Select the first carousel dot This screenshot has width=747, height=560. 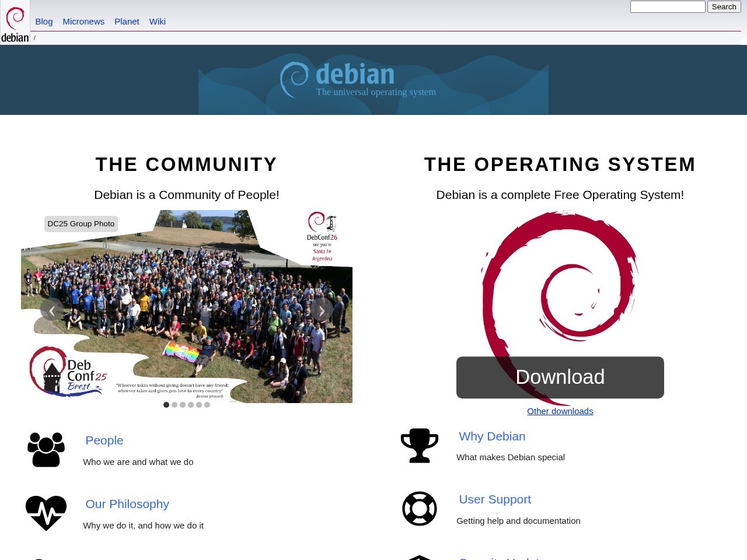[166, 405]
